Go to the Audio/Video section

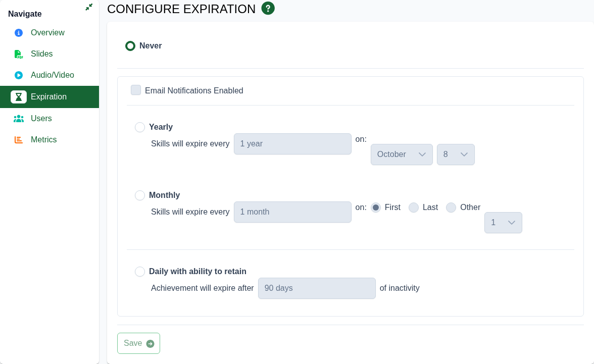coord(49,75)
